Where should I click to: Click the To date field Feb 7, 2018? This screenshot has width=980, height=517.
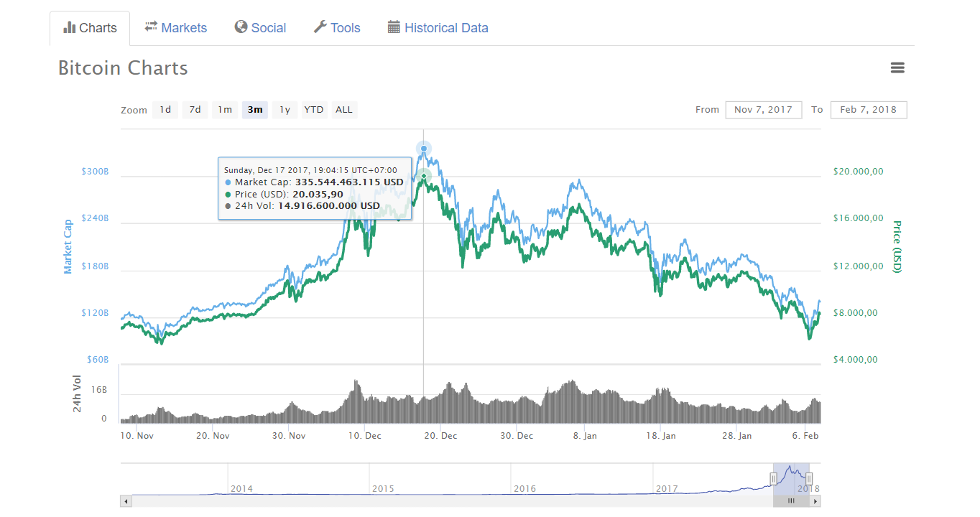tap(869, 110)
